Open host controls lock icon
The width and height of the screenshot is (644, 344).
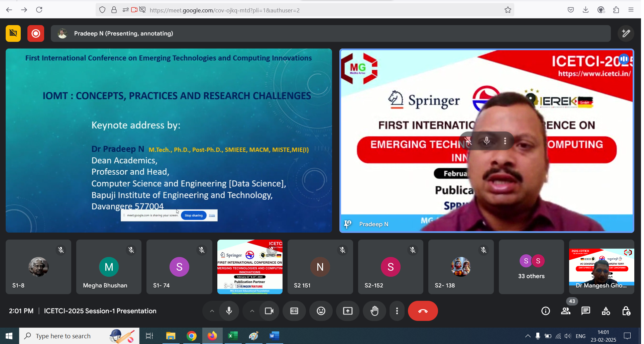tap(626, 311)
